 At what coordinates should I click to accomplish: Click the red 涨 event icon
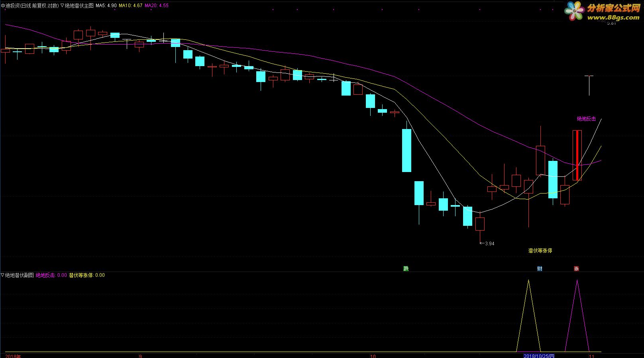tap(576, 268)
